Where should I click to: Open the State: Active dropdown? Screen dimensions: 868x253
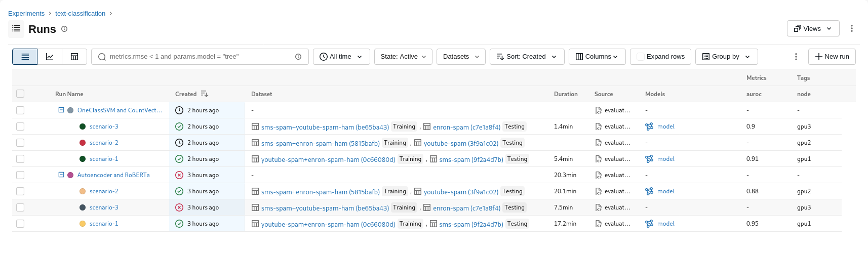tap(403, 57)
